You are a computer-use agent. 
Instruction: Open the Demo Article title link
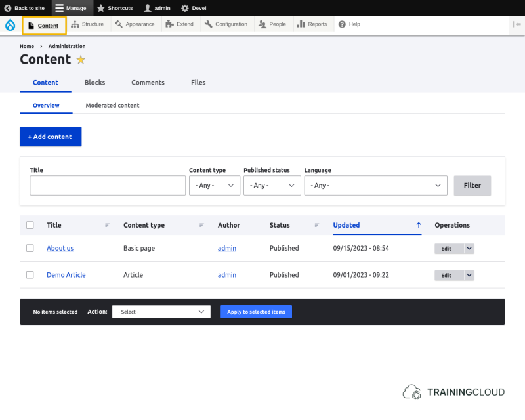(66, 275)
